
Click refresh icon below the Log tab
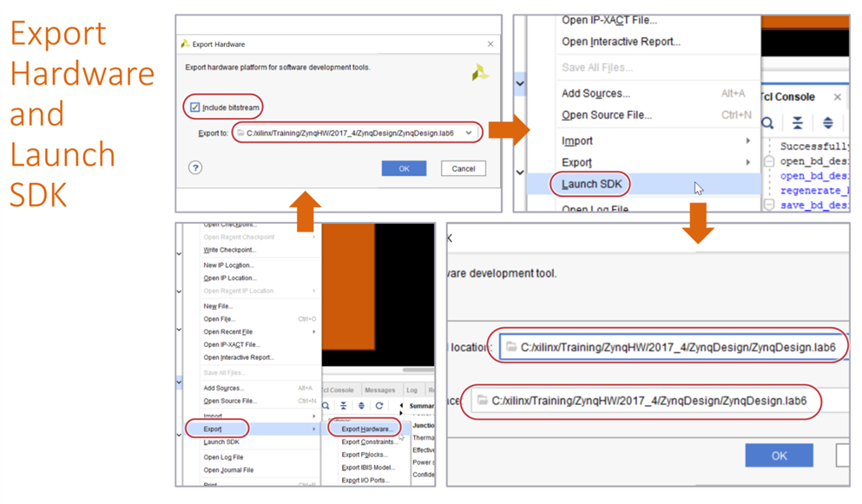pos(379,406)
